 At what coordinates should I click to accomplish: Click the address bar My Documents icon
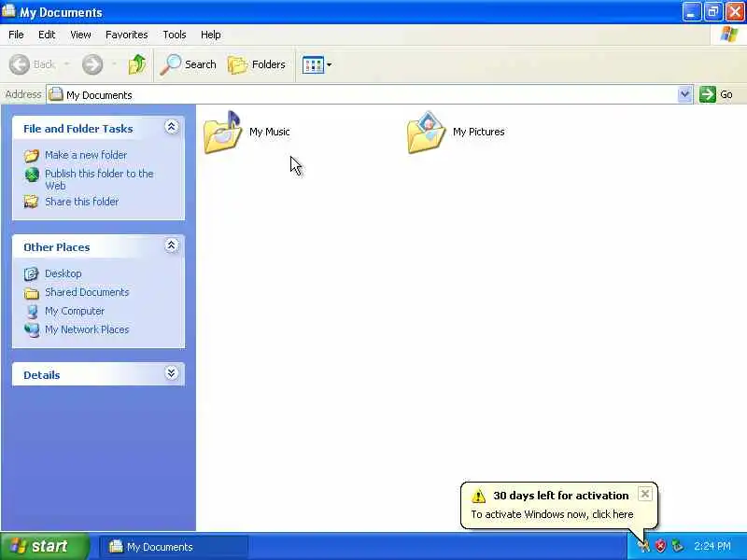[56, 94]
